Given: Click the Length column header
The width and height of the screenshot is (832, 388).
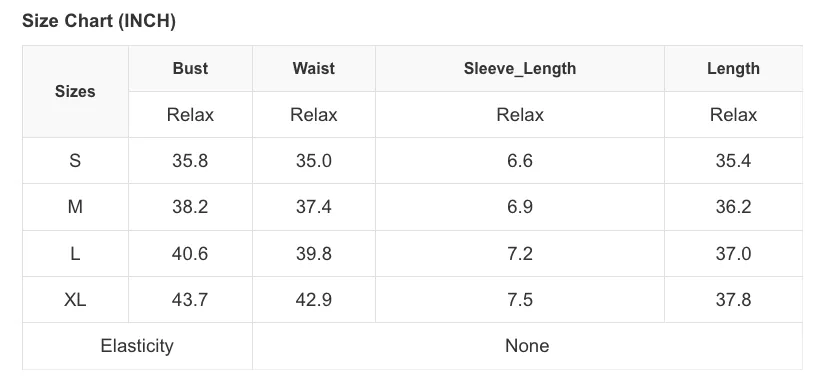Looking at the screenshot, I should [x=733, y=68].
